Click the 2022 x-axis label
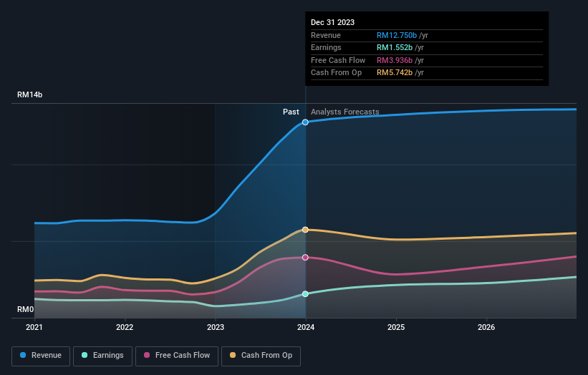Viewport: 588px width, 375px height. (125, 327)
